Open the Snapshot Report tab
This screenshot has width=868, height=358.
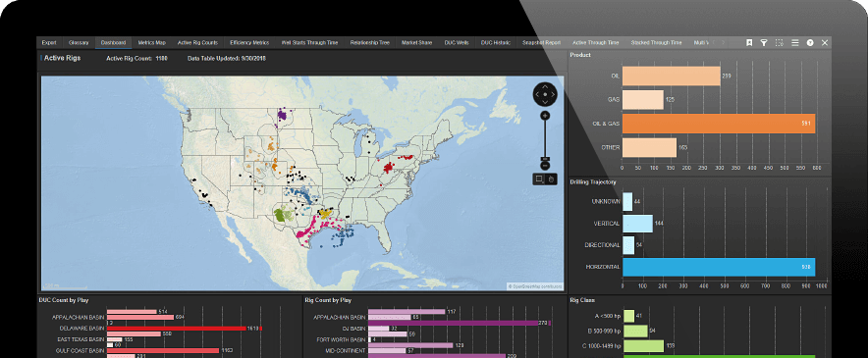pos(541,42)
